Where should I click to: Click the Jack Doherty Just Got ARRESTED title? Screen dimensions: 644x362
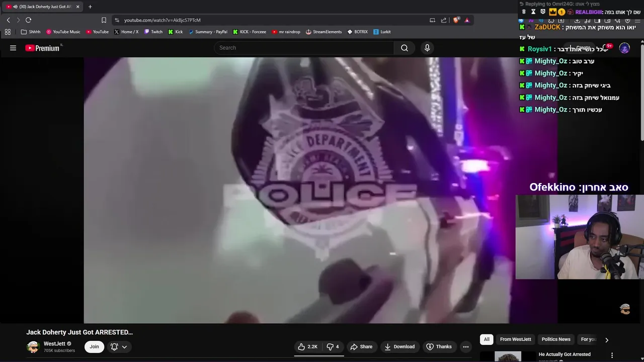point(79,332)
